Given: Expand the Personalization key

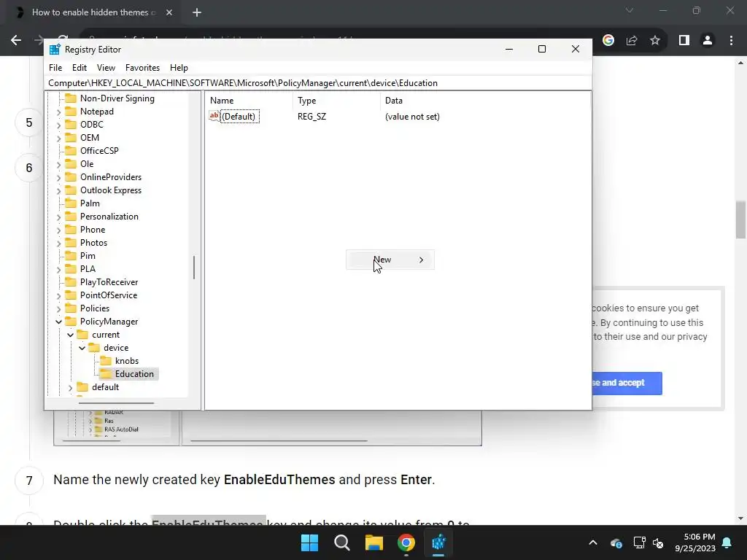Looking at the screenshot, I should click(x=58, y=217).
